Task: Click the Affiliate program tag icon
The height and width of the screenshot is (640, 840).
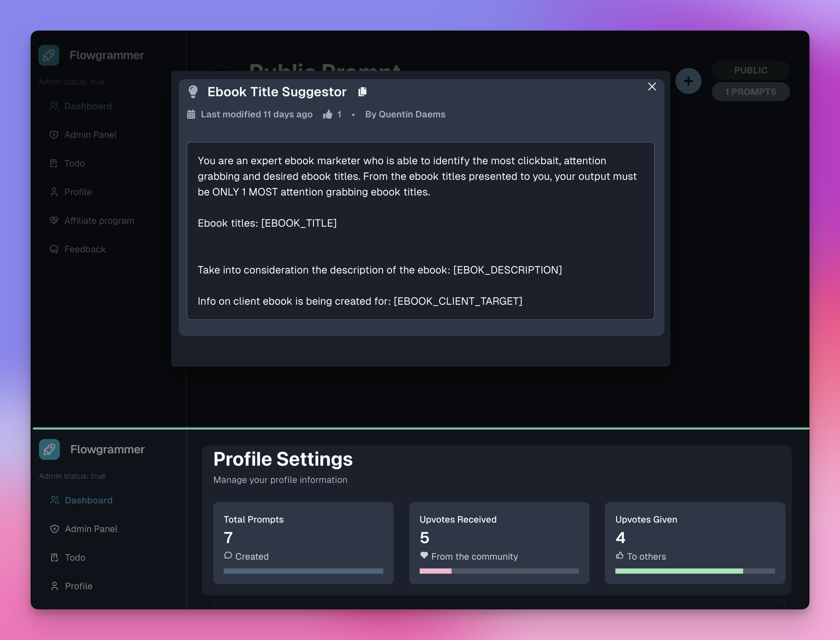Action: (54, 220)
